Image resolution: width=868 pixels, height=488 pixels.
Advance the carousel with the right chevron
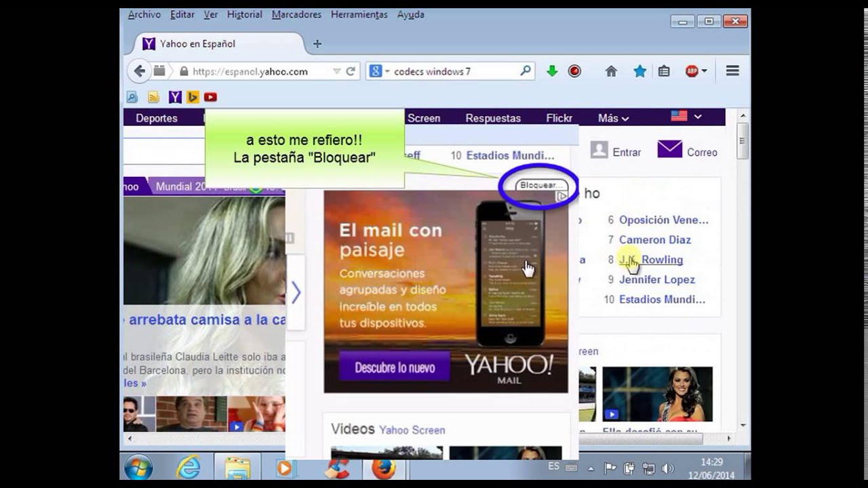tap(296, 293)
